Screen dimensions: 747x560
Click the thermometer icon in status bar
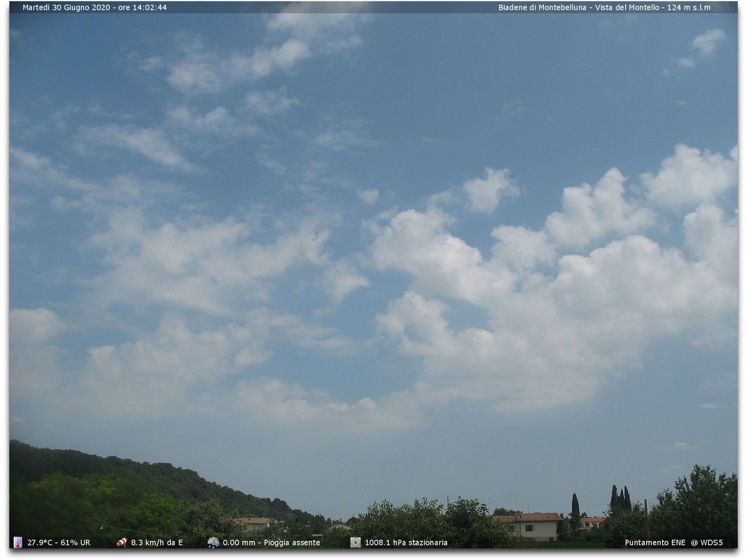[x=18, y=542]
